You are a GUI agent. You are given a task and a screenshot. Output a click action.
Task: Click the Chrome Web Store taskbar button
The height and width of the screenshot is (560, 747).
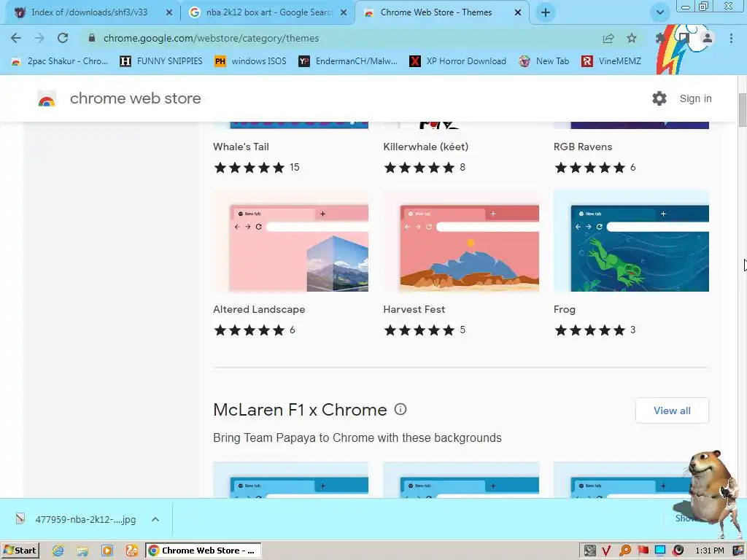point(204,551)
